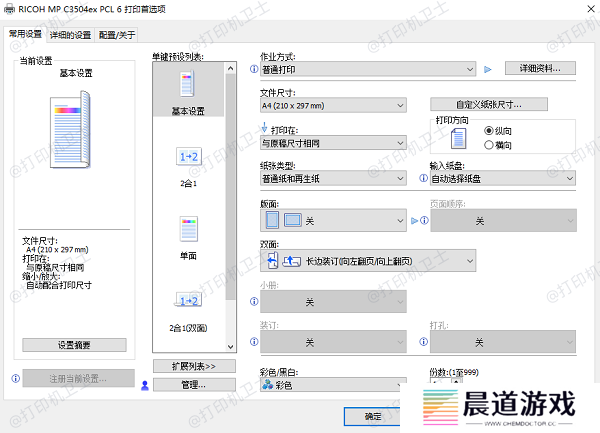Click the document preview thumbnail in 当前设置
600x433 pixels.
tap(70, 129)
